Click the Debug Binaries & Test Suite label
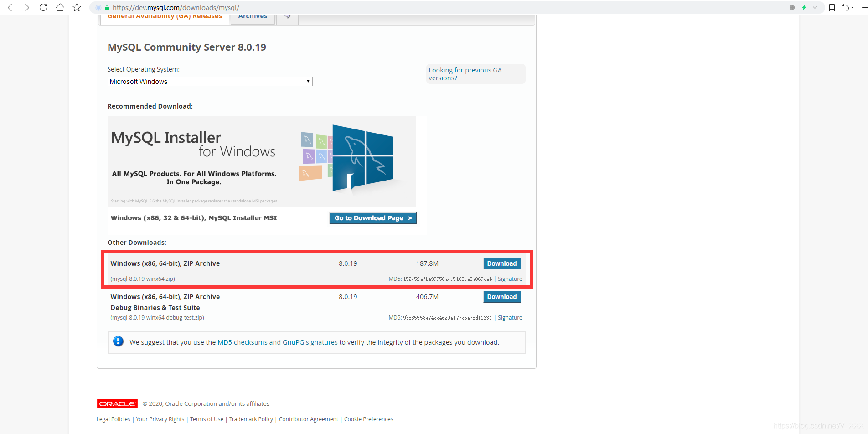868x434 pixels. tap(155, 308)
